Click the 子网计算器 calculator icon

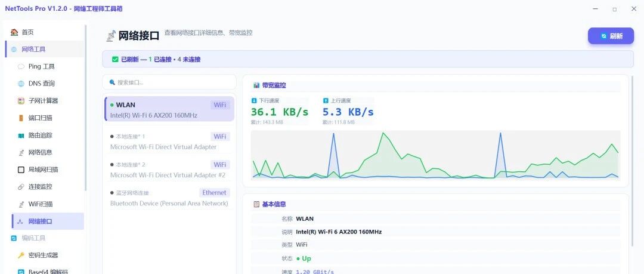(21, 101)
